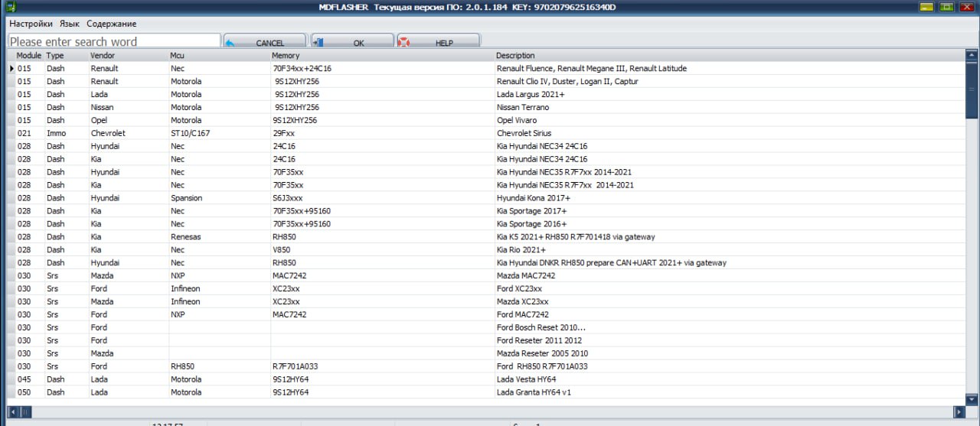
Task: Click the vertical scrollbar up arrow
Action: (972, 55)
